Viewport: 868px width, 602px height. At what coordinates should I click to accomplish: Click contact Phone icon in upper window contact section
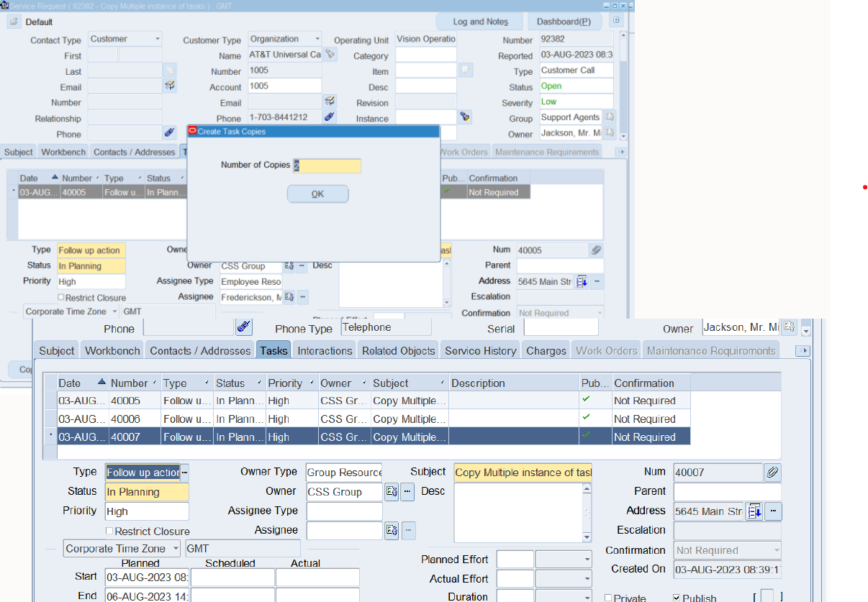[x=170, y=133]
